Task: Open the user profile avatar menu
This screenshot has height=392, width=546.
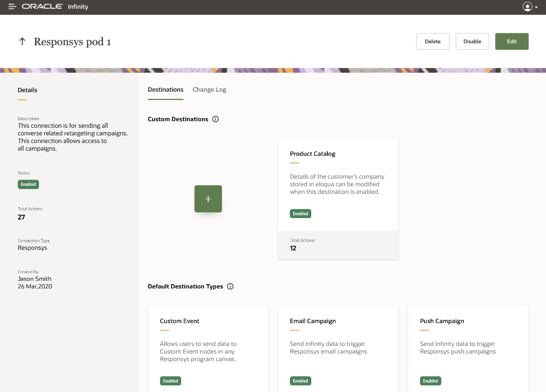Action: coord(527,7)
